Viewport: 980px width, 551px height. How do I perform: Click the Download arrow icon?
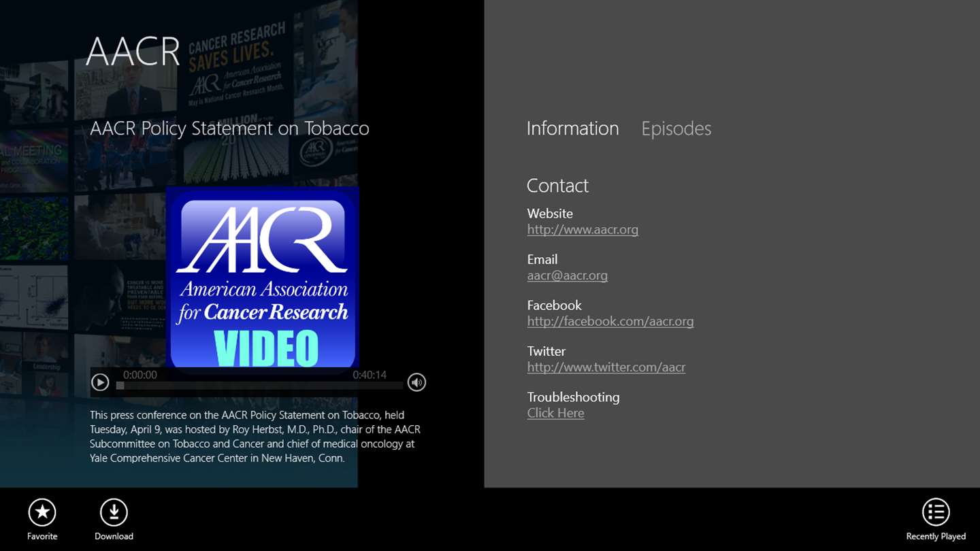click(x=114, y=512)
